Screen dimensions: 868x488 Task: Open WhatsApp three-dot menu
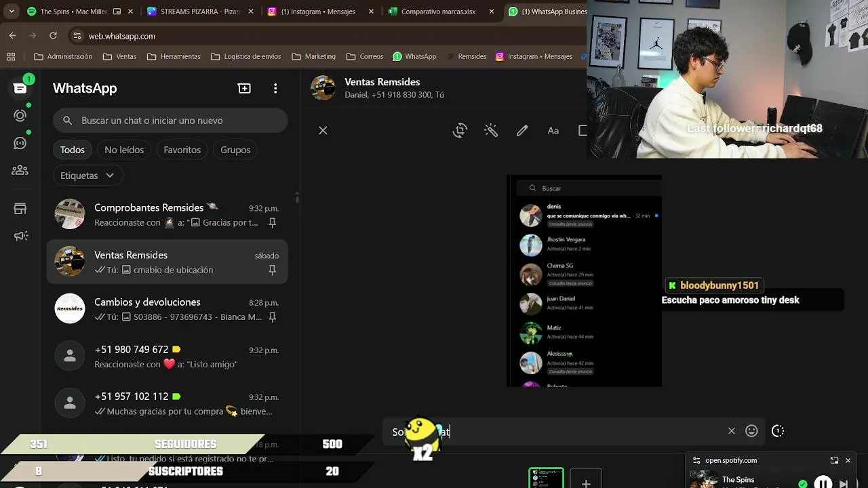click(275, 88)
